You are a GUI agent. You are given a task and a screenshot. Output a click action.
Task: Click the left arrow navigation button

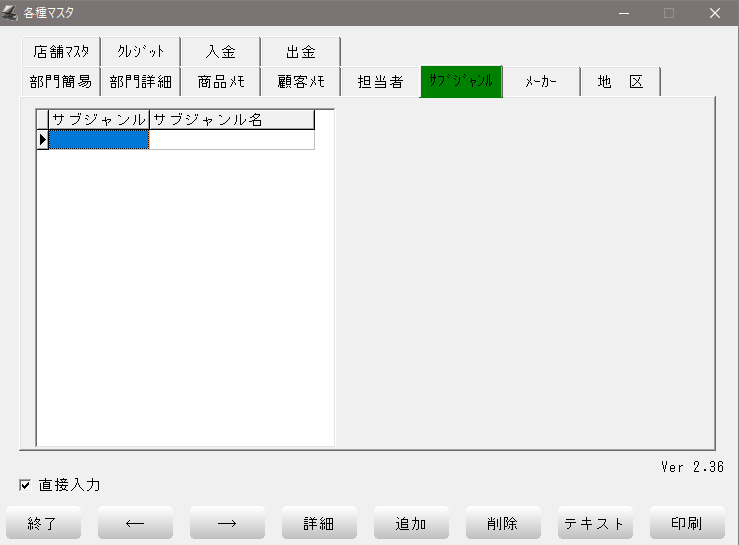point(135,523)
